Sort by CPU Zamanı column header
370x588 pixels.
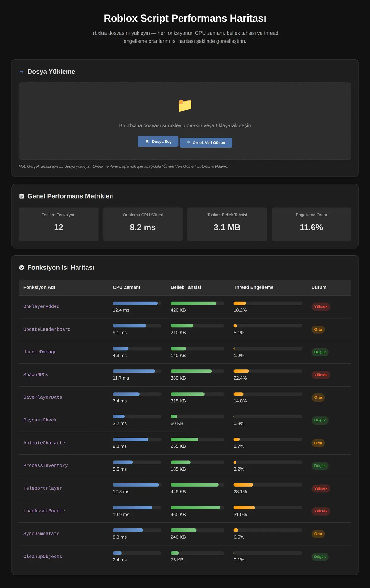pos(126,287)
